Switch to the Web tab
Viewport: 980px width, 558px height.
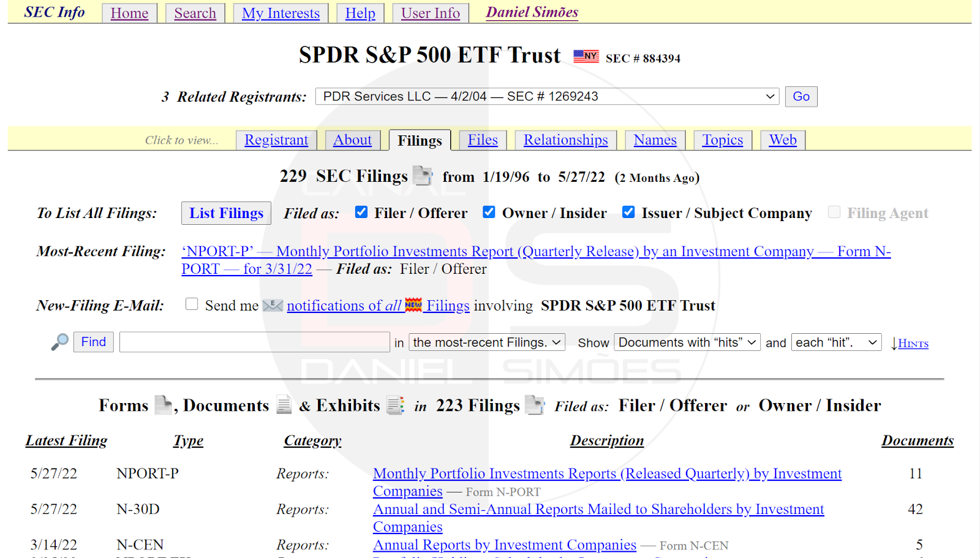[783, 140]
